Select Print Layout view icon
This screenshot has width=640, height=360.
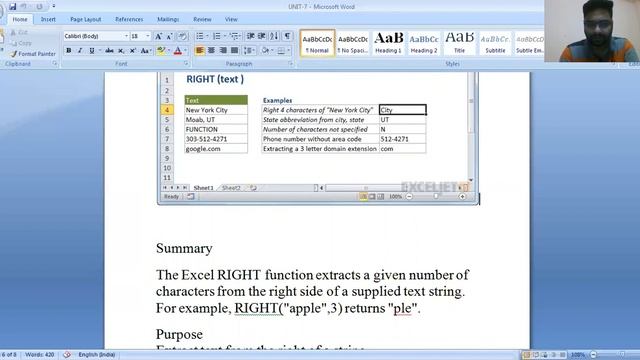(527, 355)
